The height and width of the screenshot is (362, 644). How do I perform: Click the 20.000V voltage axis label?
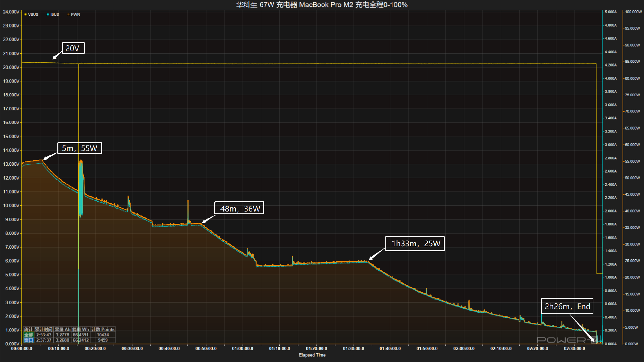(x=11, y=67)
